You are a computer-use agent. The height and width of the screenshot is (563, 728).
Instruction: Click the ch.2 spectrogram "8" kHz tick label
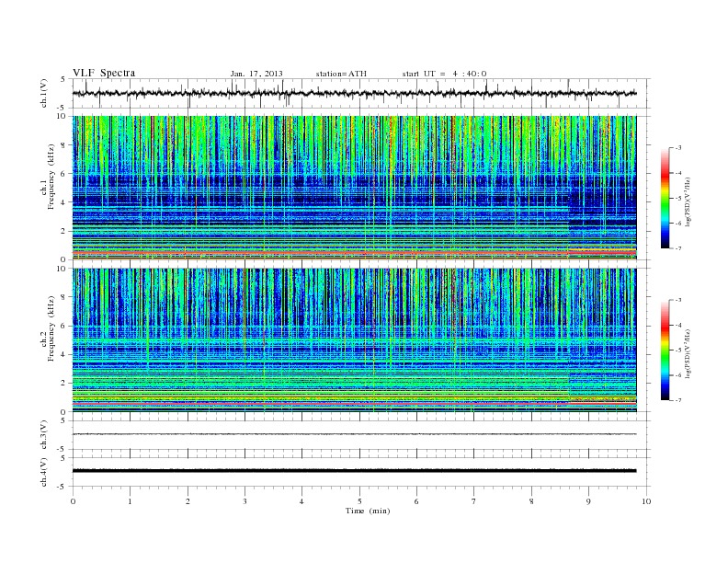pos(63,297)
